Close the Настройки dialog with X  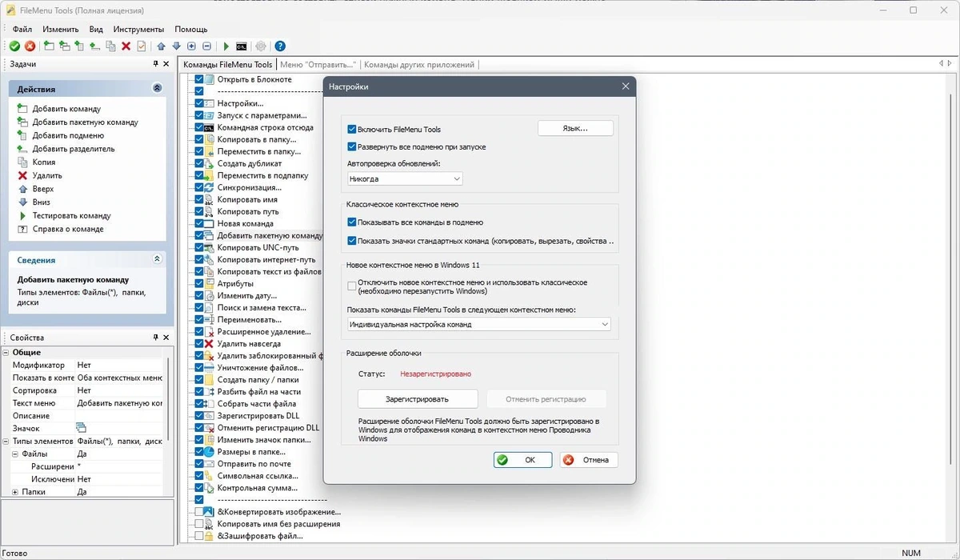click(626, 86)
